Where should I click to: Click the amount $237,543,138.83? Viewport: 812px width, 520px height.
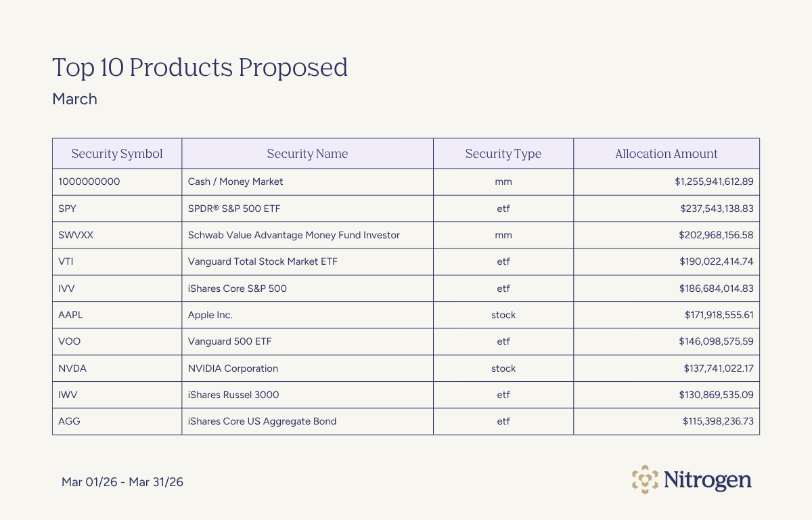pyautogui.click(x=717, y=209)
